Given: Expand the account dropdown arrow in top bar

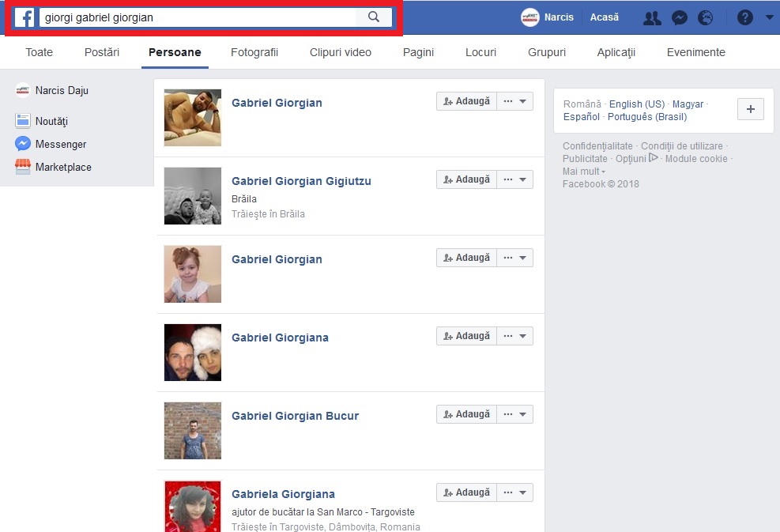Looking at the screenshot, I should click(x=769, y=17).
